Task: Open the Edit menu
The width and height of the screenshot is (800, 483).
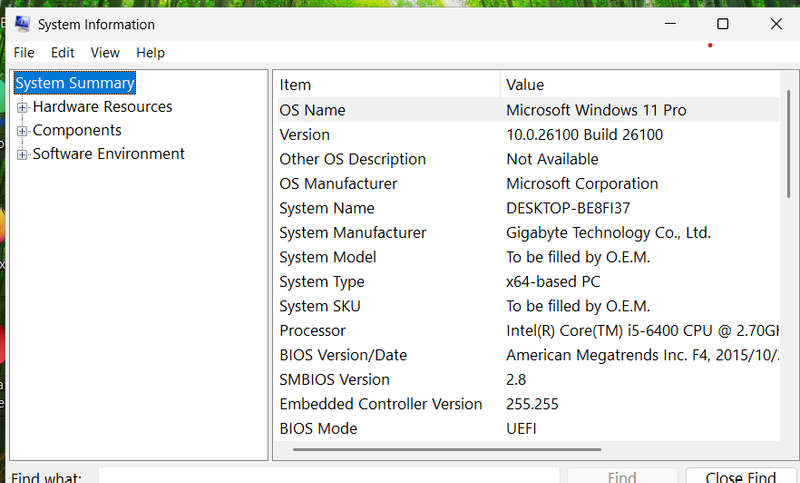Action: (62, 53)
